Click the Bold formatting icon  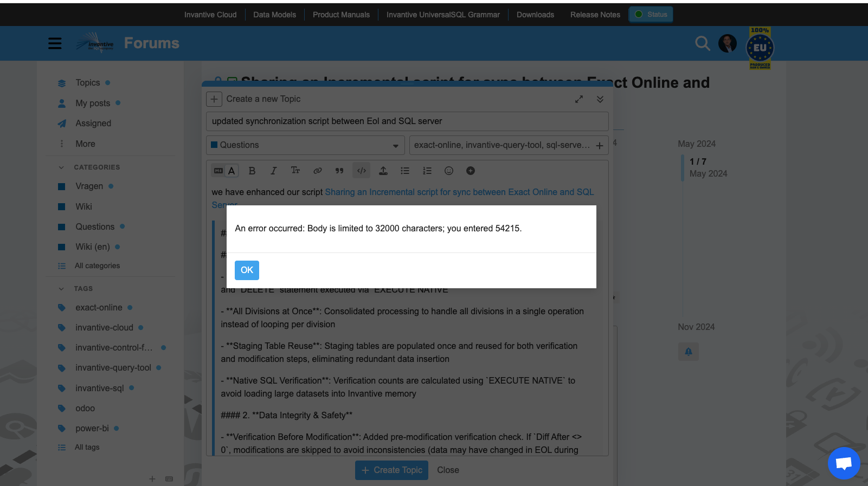coord(252,171)
